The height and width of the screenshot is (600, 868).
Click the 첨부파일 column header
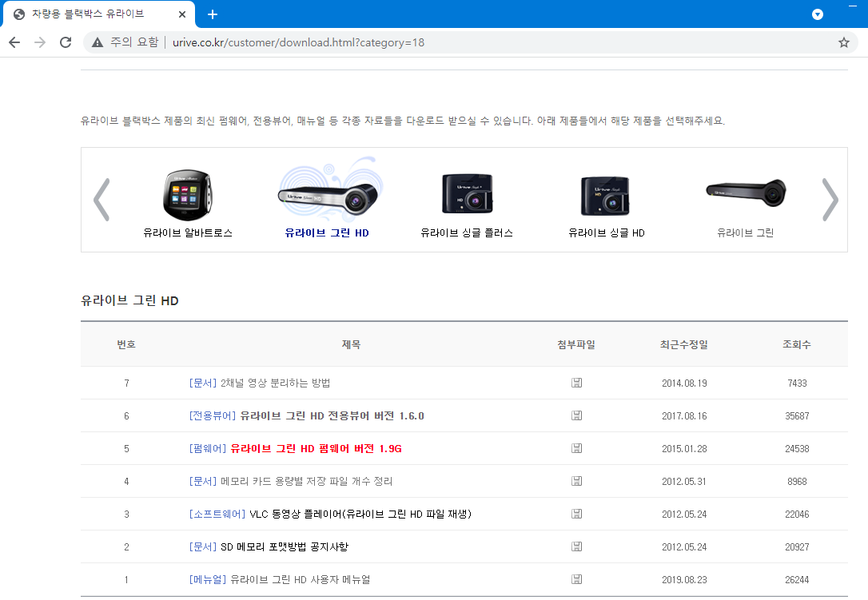point(576,344)
